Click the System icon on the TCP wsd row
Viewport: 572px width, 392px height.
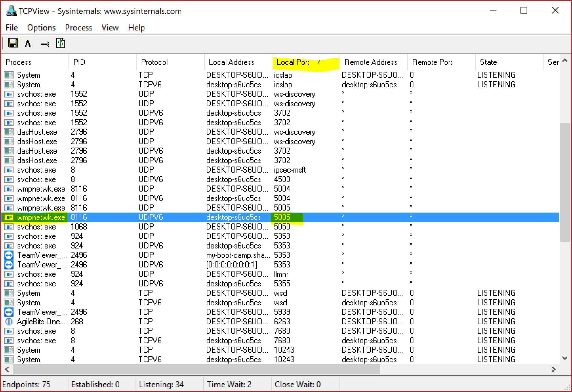pyautogui.click(x=9, y=293)
